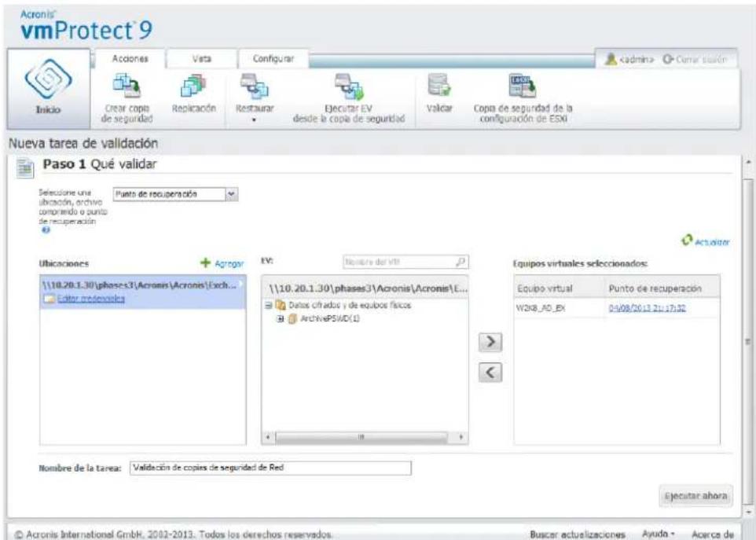Select ArchivePSWD(1) archive item
Viewport: 756px width, 540px height.
330,318
